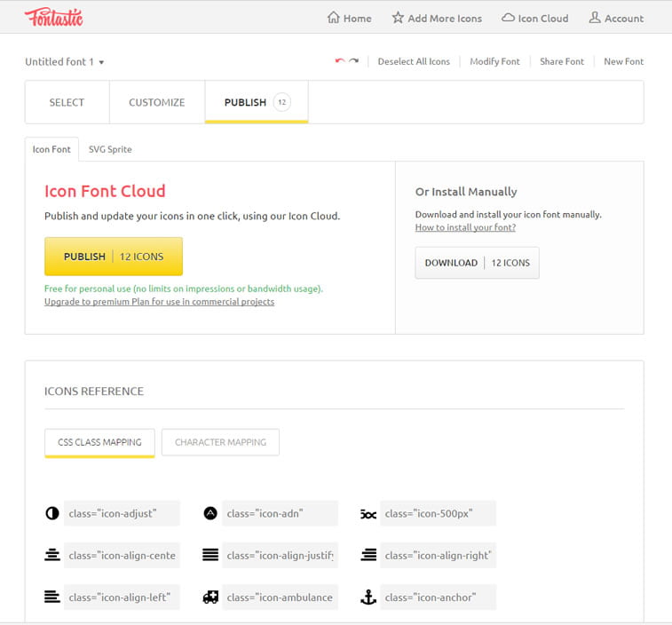The image size is (672, 625).
Task: Click the icon-ambulance class field
Action: [280, 597]
